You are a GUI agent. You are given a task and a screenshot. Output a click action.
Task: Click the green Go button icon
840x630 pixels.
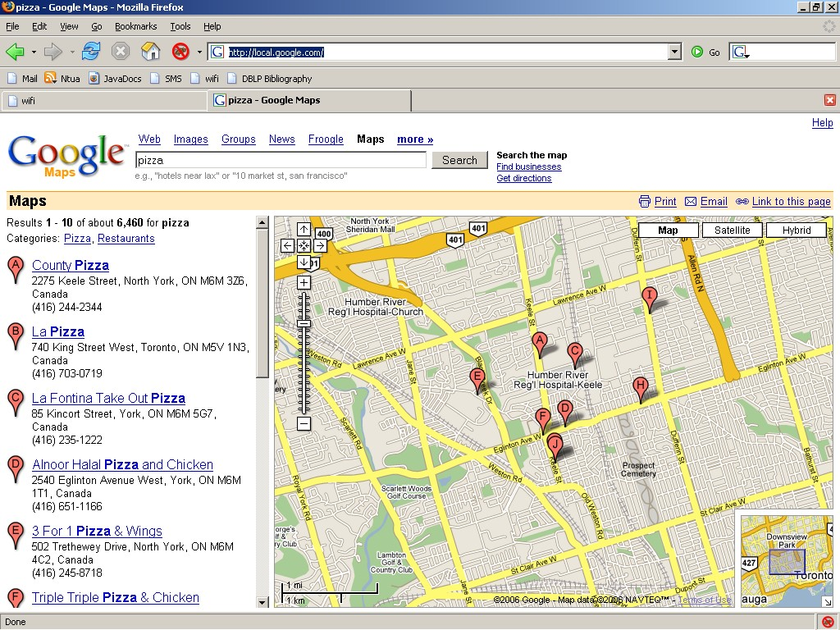click(697, 52)
